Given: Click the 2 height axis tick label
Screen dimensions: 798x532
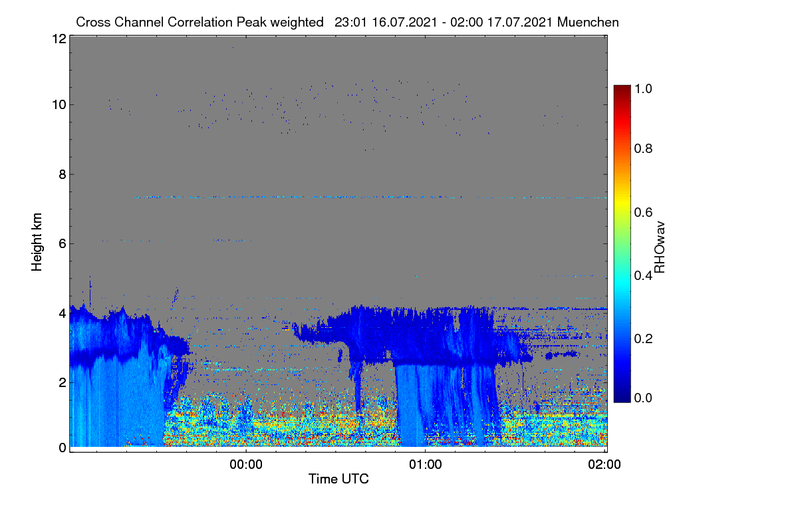Looking at the screenshot, I should [63, 382].
